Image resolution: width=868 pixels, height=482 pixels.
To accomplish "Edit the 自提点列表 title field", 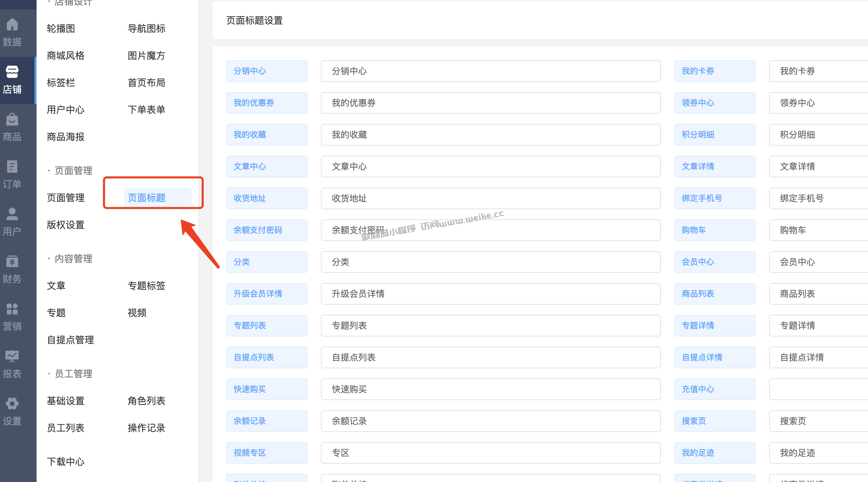I will [491, 357].
